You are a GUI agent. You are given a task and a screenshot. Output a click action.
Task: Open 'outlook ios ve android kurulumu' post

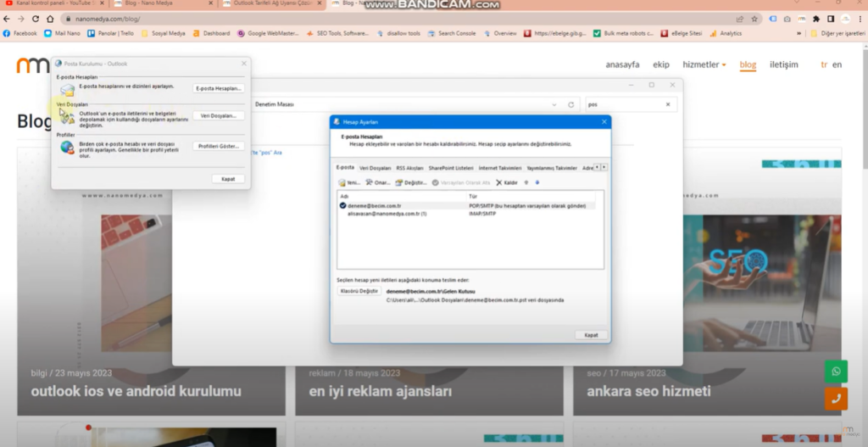coord(136,391)
